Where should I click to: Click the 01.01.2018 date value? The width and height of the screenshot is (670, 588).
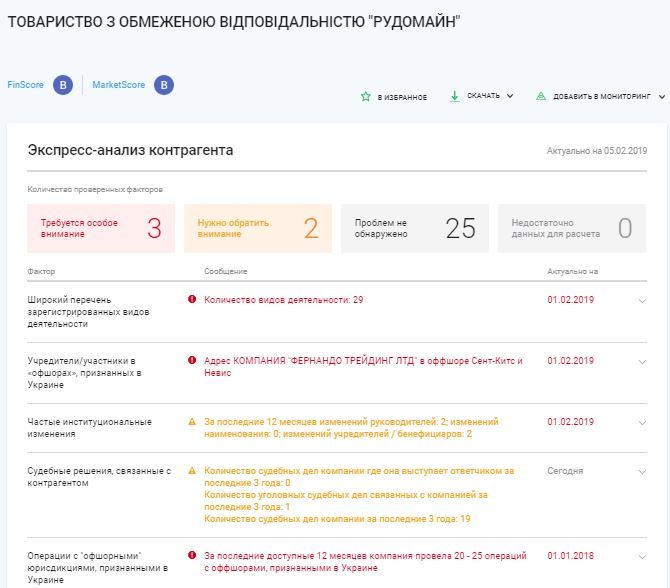[570, 556]
